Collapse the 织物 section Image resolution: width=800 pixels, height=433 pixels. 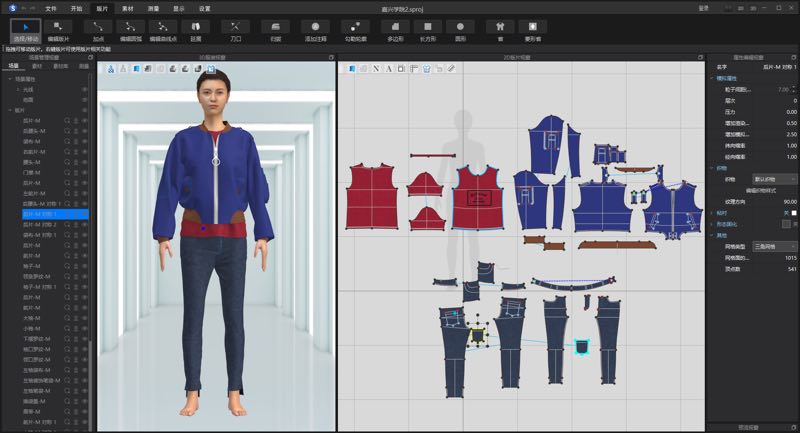click(712, 168)
